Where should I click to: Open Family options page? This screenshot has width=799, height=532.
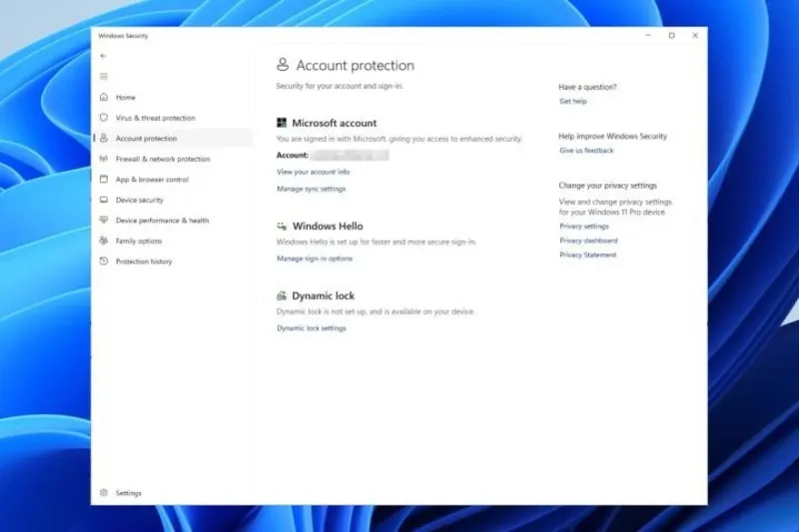(x=139, y=241)
